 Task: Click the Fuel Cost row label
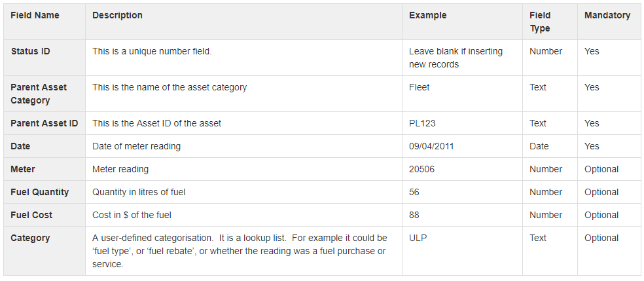(31, 215)
